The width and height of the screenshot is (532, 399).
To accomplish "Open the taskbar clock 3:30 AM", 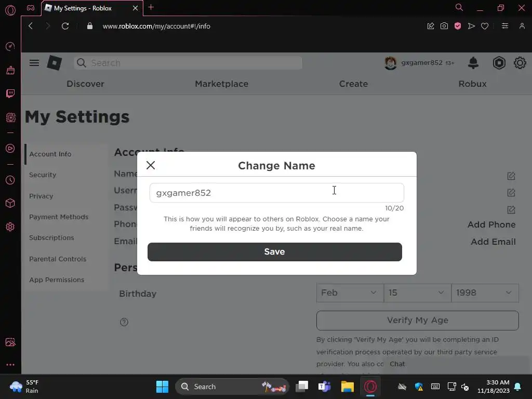I will pos(494,387).
